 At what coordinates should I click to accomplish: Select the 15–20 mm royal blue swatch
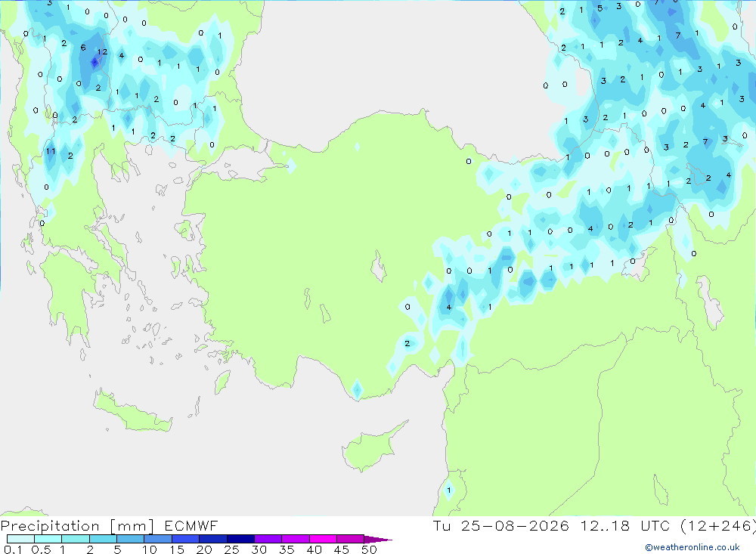click(186, 539)
